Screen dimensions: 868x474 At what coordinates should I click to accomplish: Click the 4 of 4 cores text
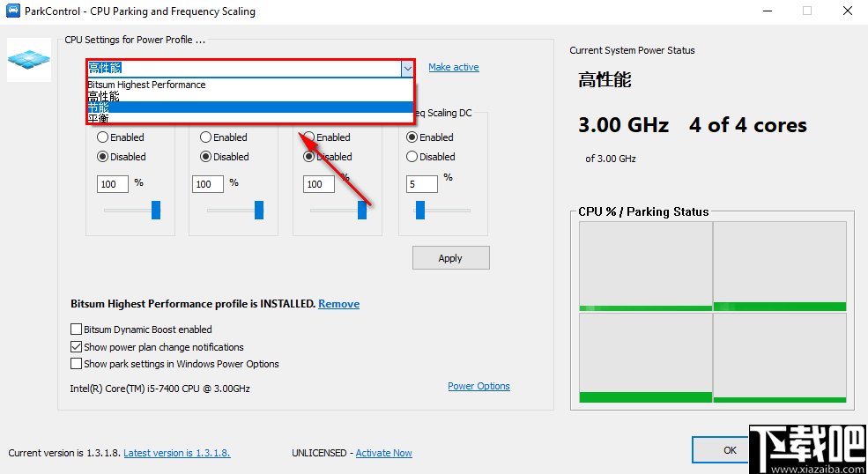(x=748, y=125)
